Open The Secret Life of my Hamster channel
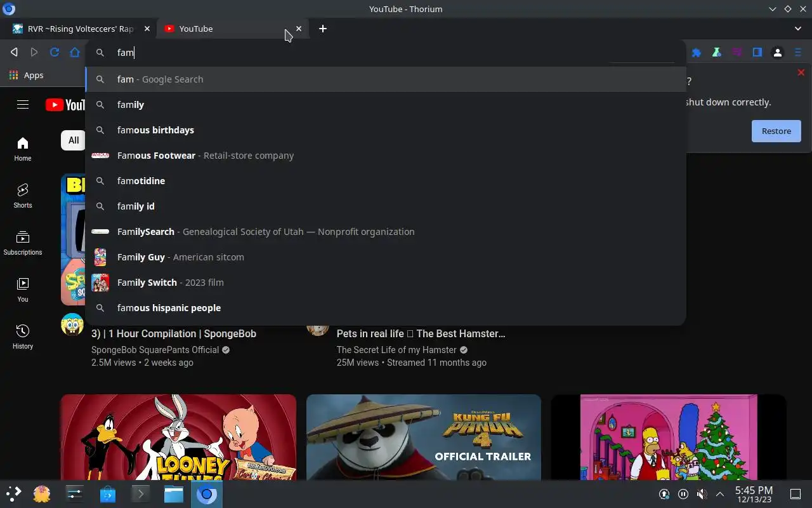812x508 pixels. (x=396, y=350)
